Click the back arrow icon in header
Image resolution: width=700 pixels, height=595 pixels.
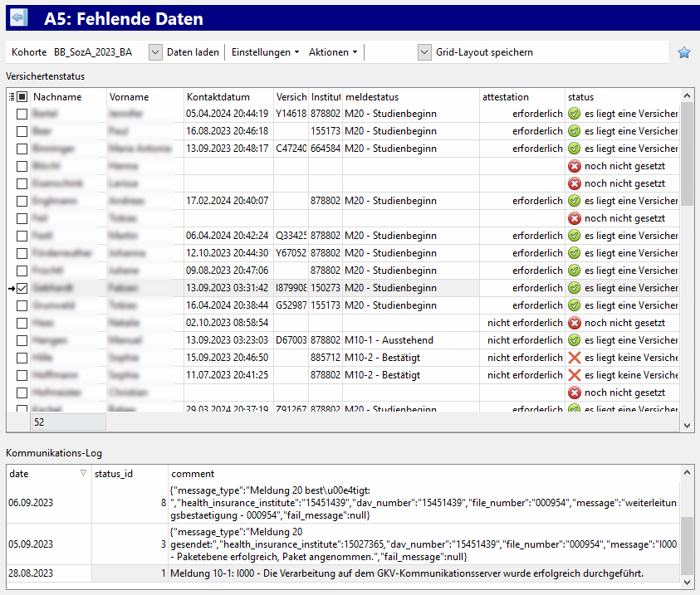(17, 18)
